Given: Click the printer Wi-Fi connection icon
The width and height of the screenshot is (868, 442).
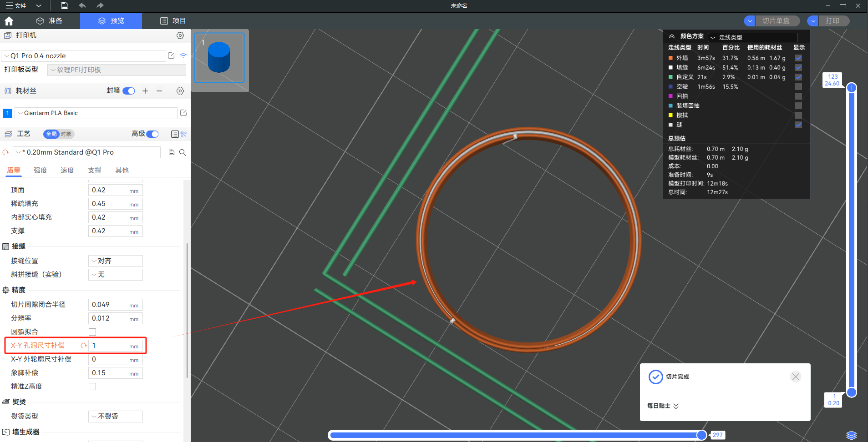Looking at the screenshot, I should point(183,55).
